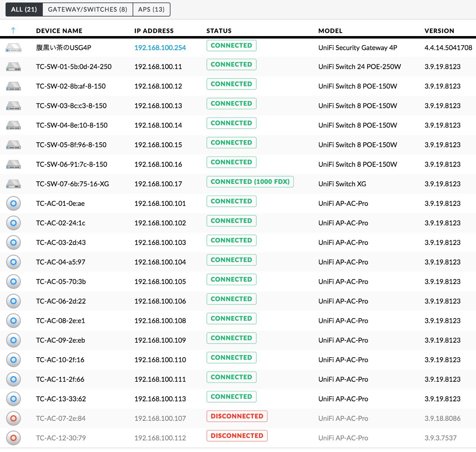
Task: Select device name TC-AC-13-33:62
Action: 61,399
